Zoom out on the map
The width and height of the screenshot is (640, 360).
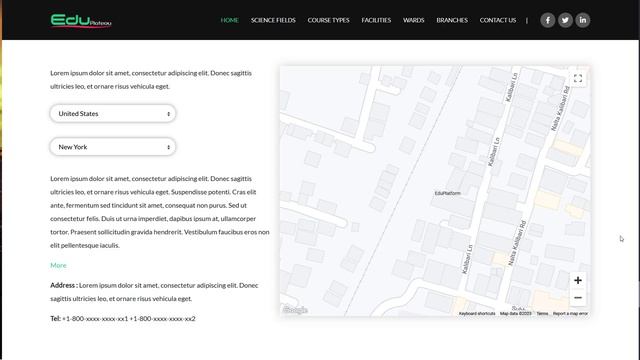578,298
